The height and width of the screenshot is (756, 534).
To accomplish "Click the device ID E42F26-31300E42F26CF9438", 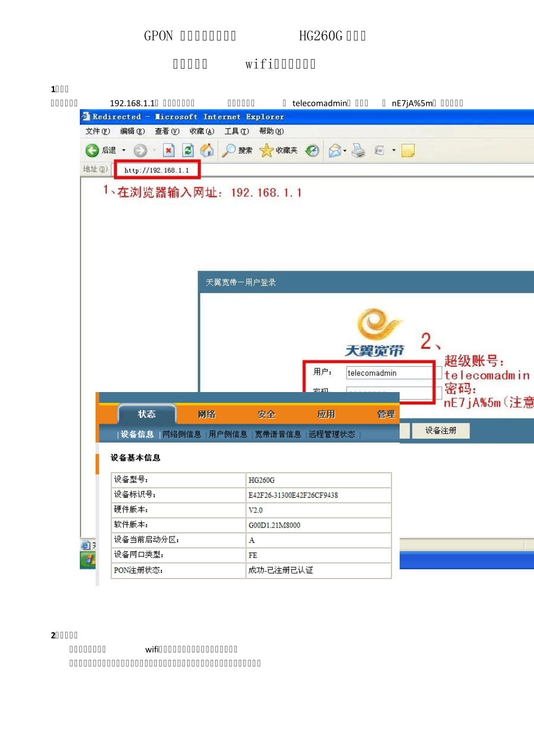I will pyautogui.click(x=293, y=495).
